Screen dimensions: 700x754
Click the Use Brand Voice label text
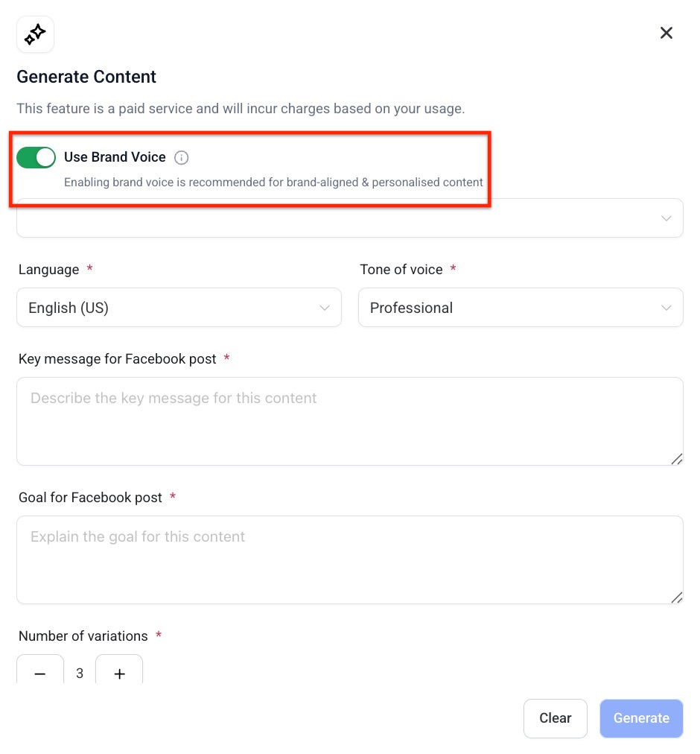tap(115, 157)
